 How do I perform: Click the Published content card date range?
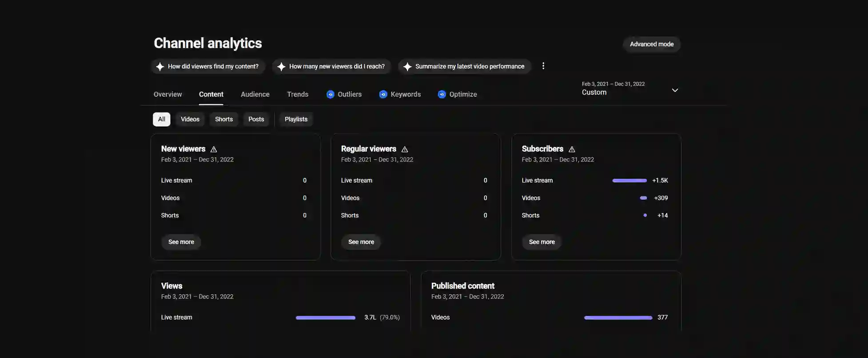(468, 297)
